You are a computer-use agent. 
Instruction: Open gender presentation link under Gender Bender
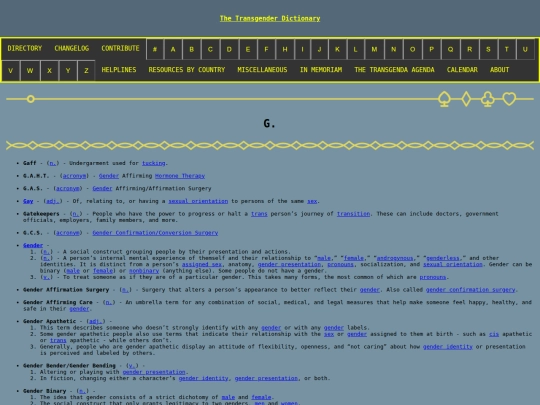[x=154, y=372]
